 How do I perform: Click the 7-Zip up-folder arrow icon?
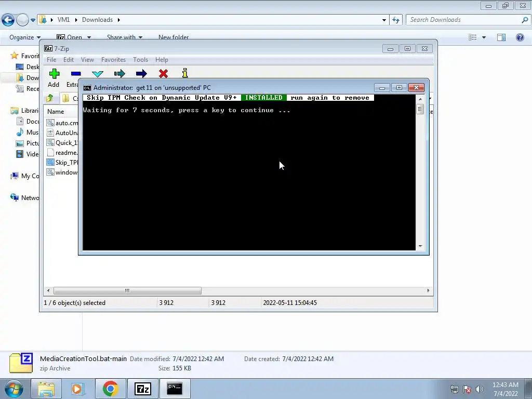50,98
